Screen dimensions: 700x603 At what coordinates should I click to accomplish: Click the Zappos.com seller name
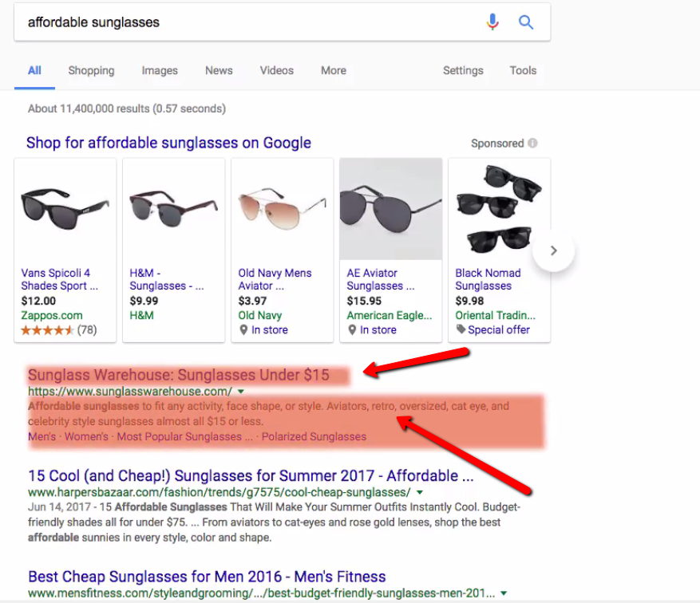pos(52,315)
